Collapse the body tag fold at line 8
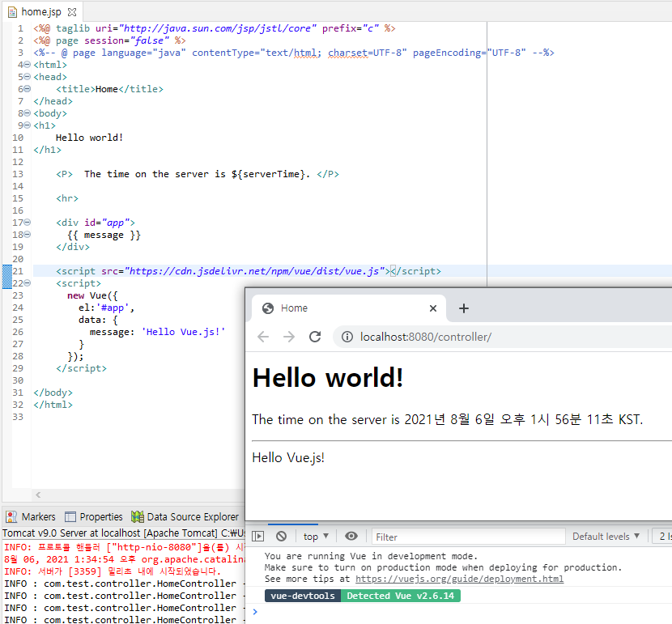 coord(27,113)
